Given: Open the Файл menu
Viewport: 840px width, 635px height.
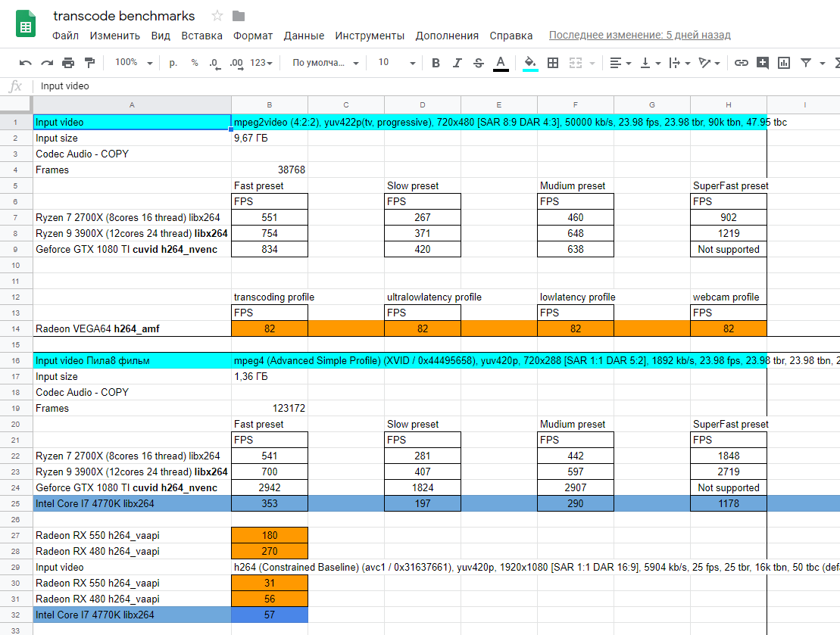Looking at the screenshot, I should click(x=65, y=36).
